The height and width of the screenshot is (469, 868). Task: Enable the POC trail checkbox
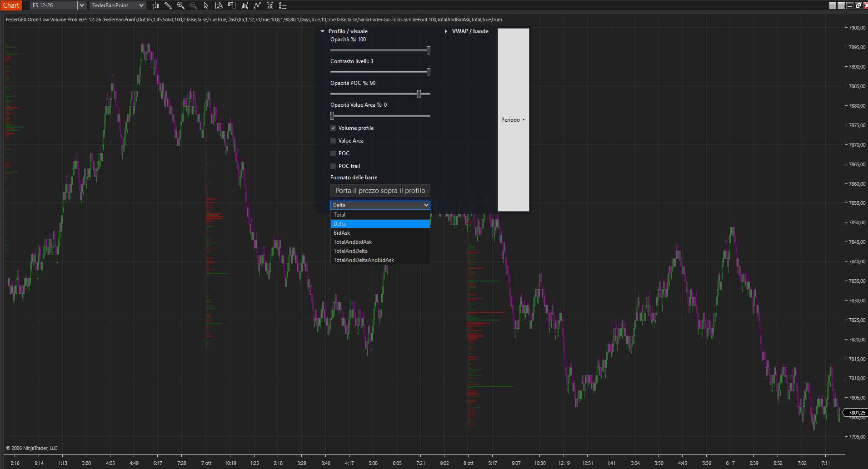tap(333, 166)
